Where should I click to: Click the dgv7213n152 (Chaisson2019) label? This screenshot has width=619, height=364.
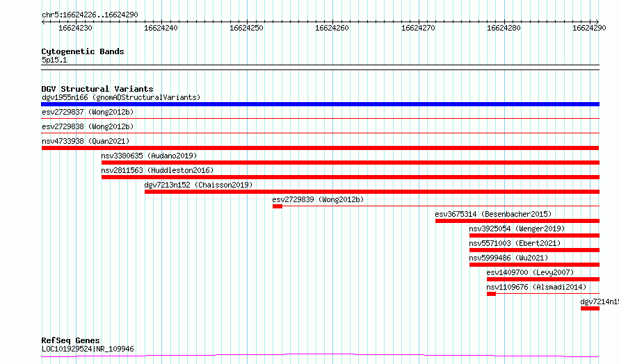198,185
